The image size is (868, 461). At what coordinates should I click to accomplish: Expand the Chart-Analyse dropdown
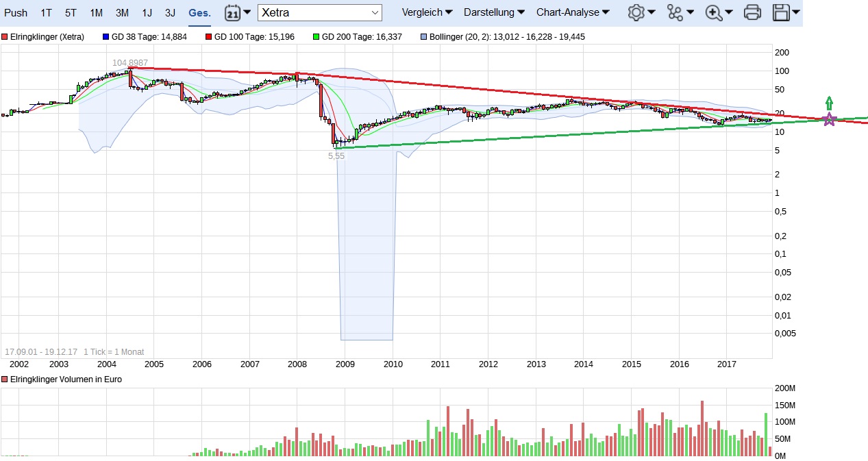pyautogui.click(x=573, y=12)
